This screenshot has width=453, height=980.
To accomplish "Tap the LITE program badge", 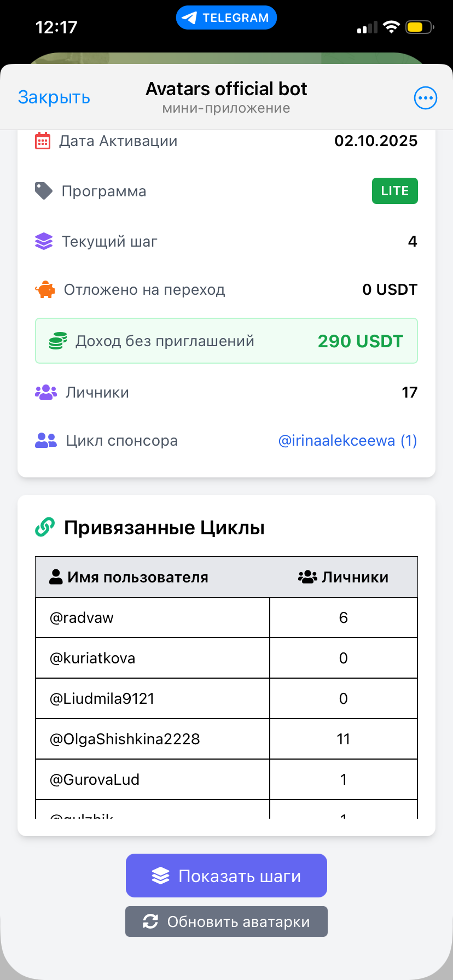I will [394, 191].
